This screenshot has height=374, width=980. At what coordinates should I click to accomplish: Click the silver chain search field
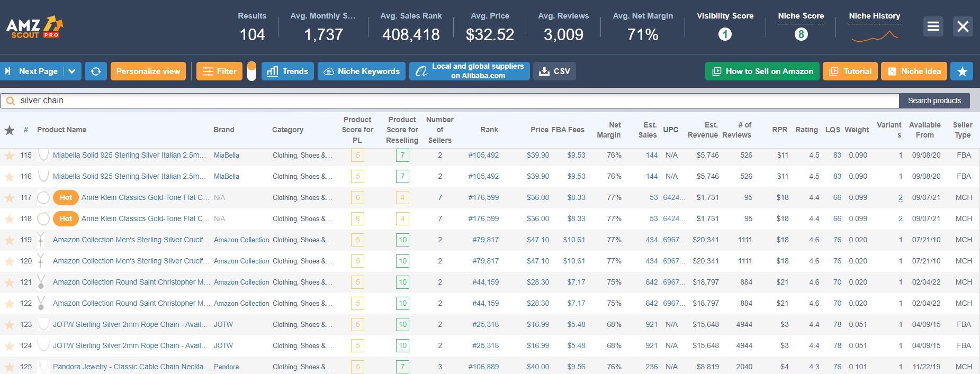pos(455,101)
